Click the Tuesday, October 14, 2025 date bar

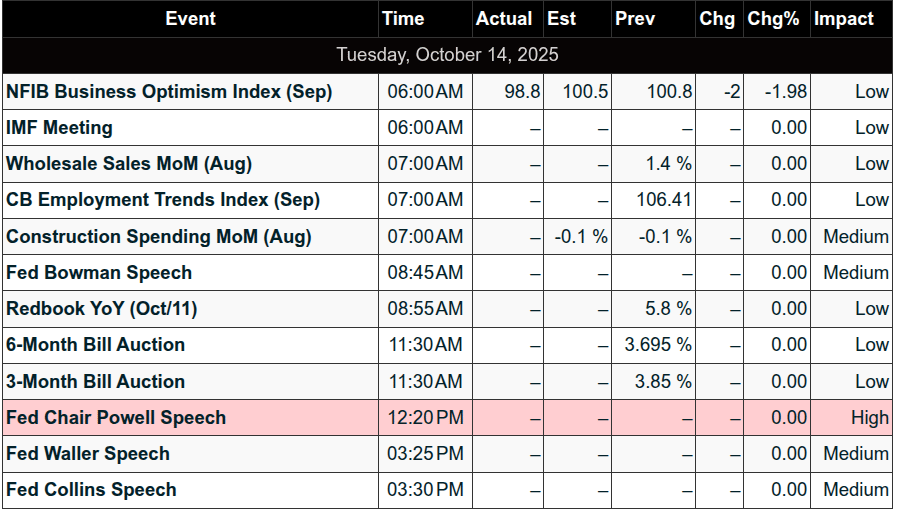447,55
